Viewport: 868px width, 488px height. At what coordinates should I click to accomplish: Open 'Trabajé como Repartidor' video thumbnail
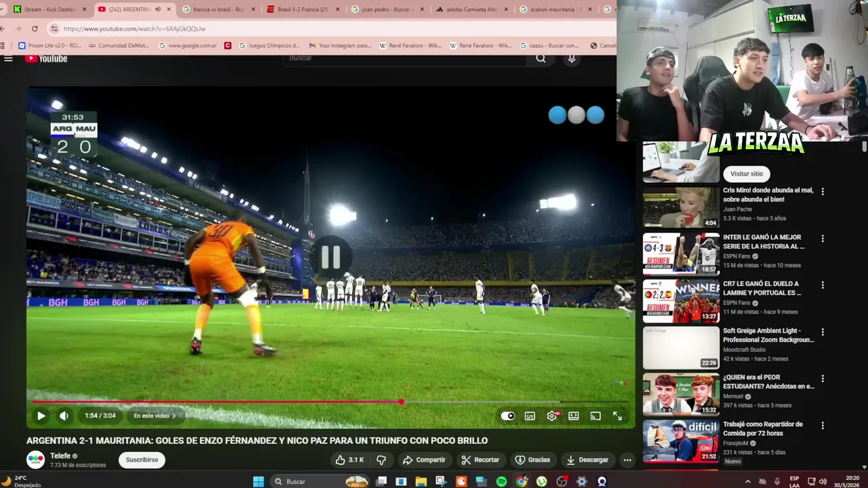pos(681,441)
